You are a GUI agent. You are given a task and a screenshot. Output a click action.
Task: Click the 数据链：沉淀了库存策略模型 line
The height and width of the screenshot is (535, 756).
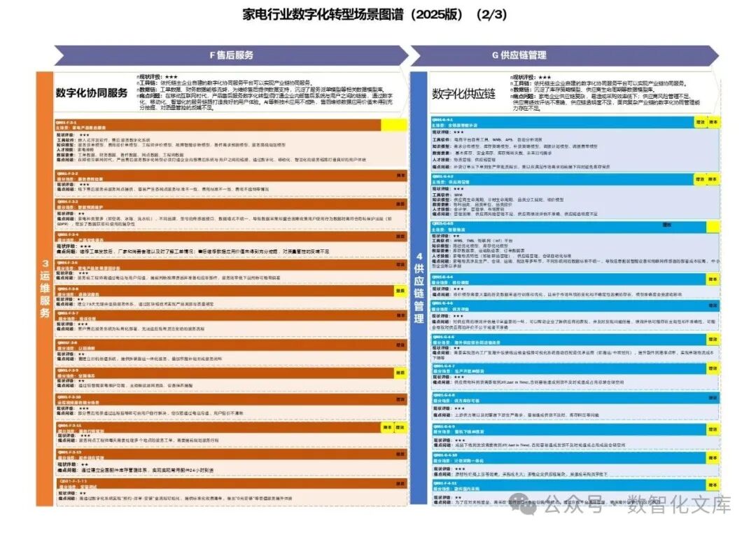(581, 90)
